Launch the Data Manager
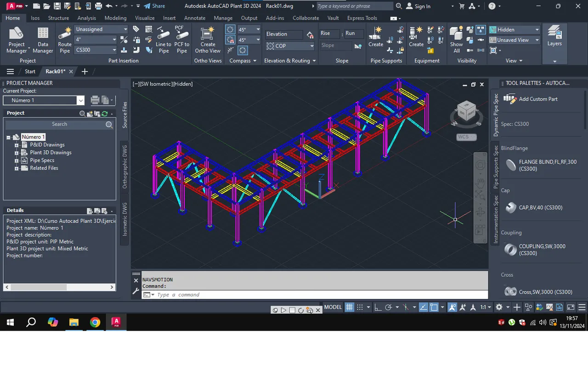The height and width of the screenshot is (383, 588). [43, 40]
